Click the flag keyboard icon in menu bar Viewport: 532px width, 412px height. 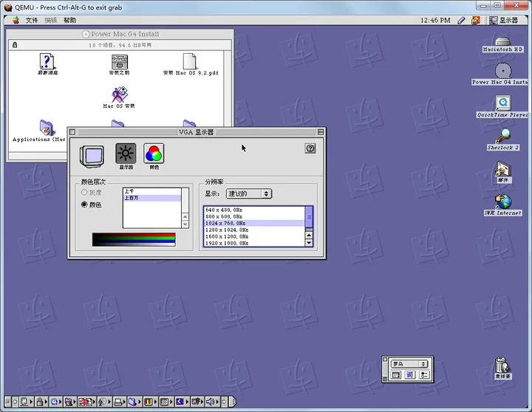pyautogui.click(x=476, y=21)
